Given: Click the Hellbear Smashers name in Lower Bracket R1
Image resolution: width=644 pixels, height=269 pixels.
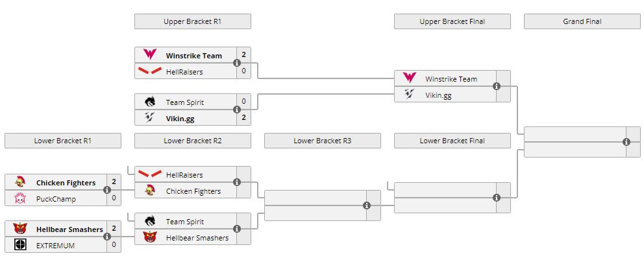Looking at the screenshot, I should coord(69,229).
